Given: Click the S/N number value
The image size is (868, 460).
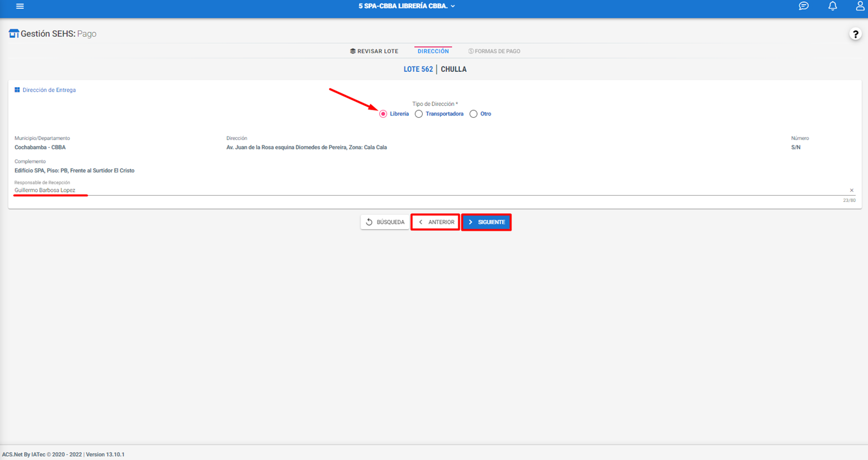Looking at the screenshot, I should point(796,147).
